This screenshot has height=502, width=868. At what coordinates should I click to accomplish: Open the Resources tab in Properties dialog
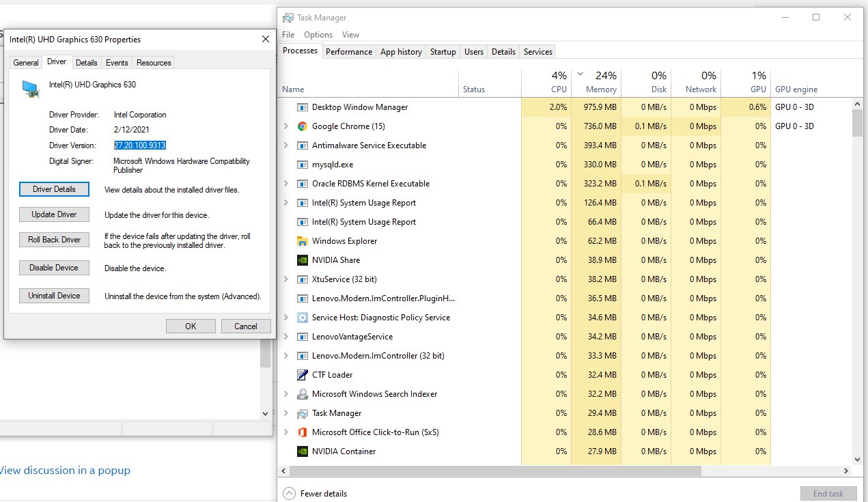coord(154,63)
